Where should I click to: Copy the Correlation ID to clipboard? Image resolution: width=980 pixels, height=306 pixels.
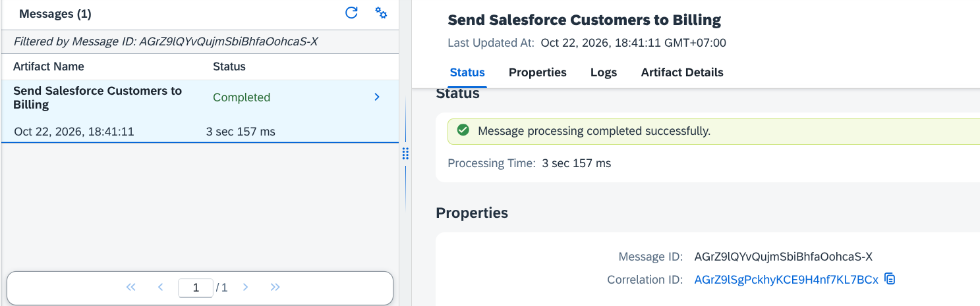tap(890, 279)
